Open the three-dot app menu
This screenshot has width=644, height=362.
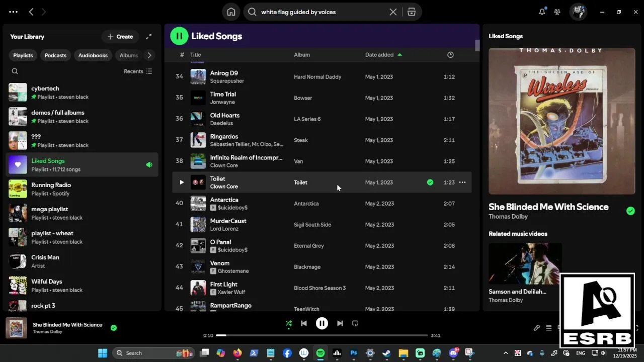point(13,12)
